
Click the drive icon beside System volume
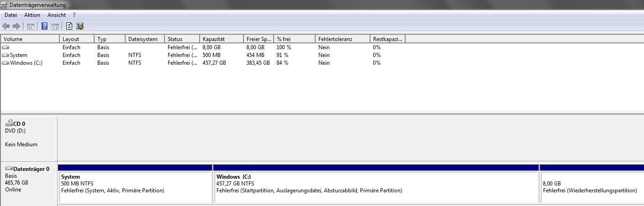[x=5, y=55]
